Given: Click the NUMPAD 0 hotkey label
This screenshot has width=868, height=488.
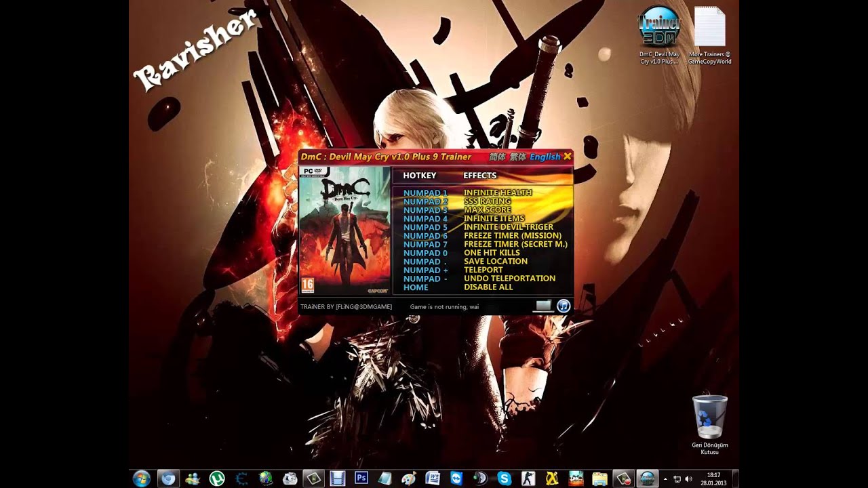Looking at the screenshot, I should click(x=425, y=253).
